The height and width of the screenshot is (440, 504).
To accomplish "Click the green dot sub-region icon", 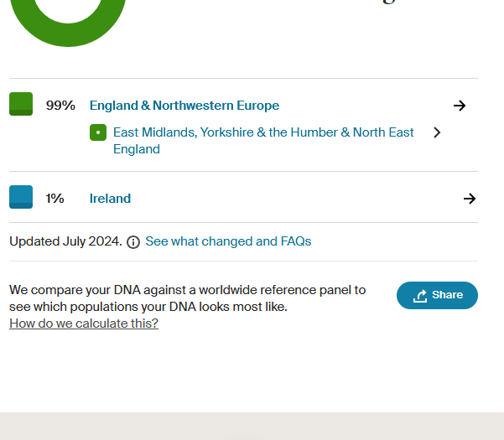I will pyautogui.click(x=98, y=132).
